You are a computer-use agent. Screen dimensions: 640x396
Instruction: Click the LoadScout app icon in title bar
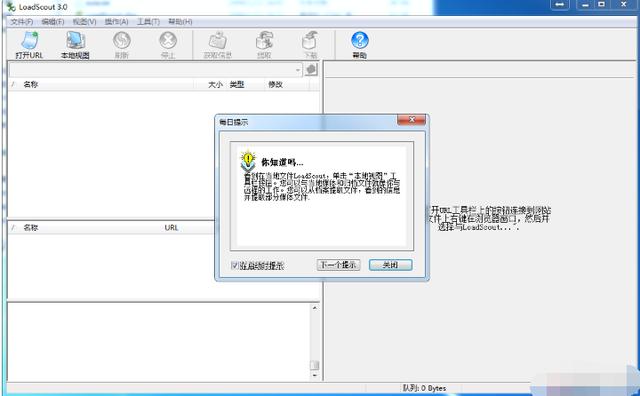point(11,7)
